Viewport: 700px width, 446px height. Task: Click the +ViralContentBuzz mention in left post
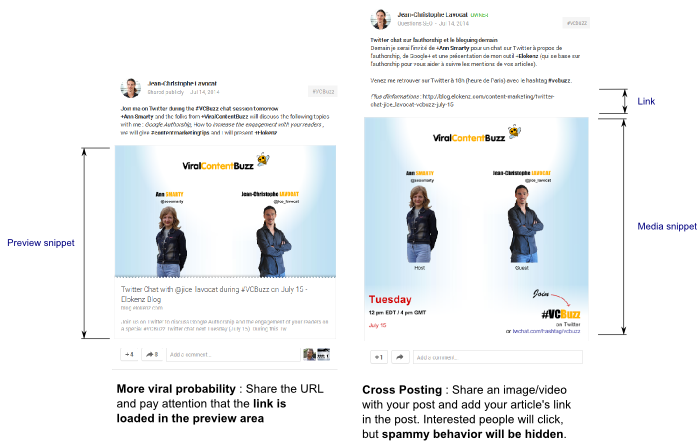point(225,117)
